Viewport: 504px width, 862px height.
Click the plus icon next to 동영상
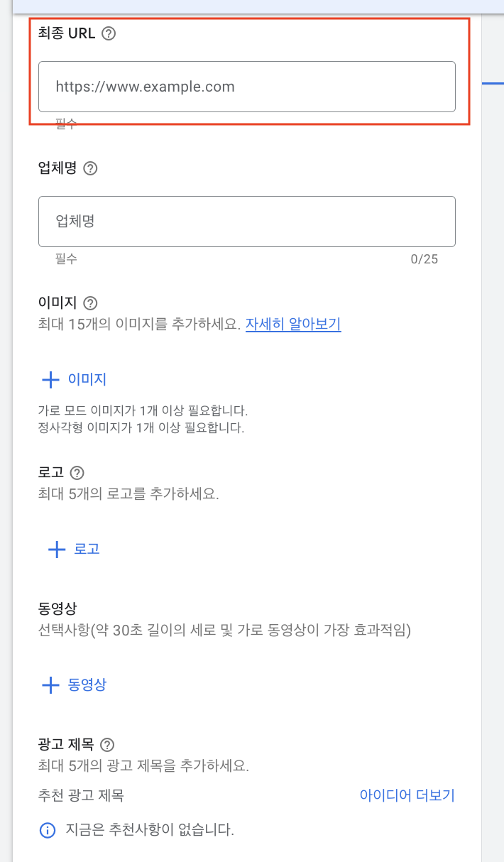pyautogui.click(x=50, y=685)
